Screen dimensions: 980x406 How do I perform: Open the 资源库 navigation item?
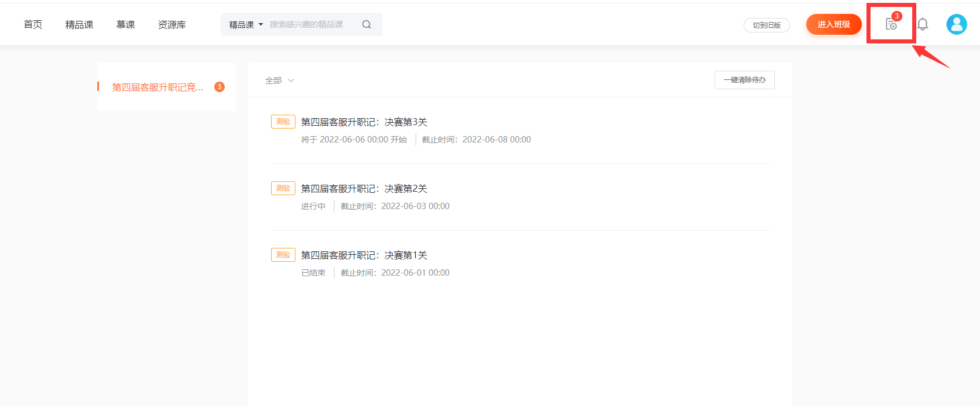(172, 24)
